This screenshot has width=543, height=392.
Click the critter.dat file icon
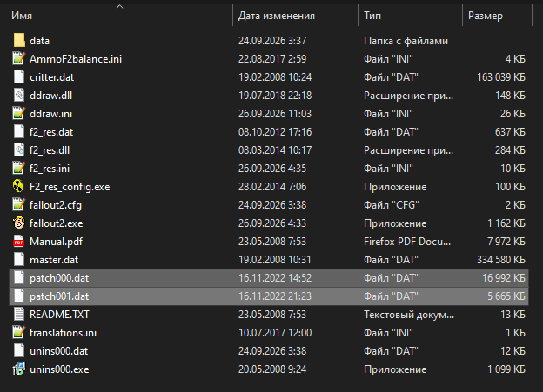coord(19,77)
